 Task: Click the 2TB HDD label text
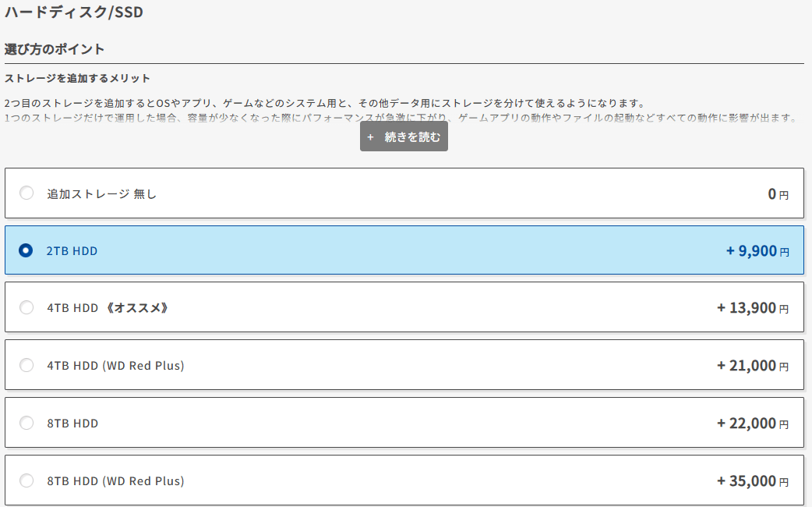72,250
